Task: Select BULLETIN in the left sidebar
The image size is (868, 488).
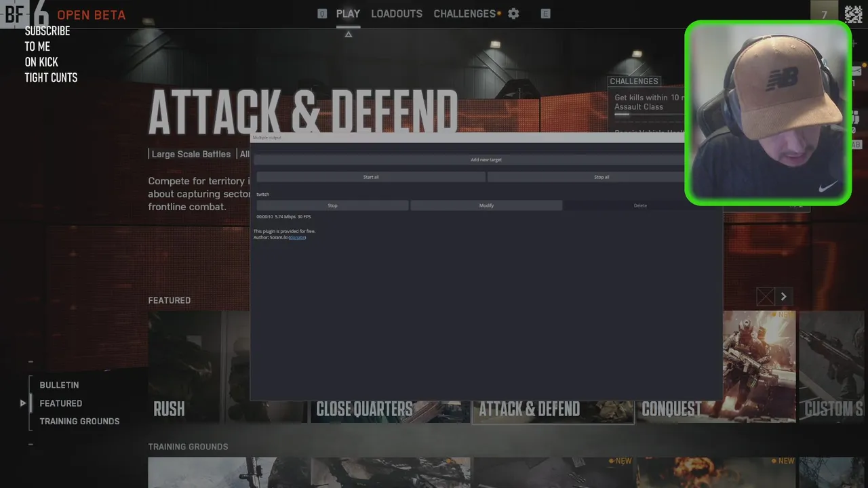Action: [59, 385]
